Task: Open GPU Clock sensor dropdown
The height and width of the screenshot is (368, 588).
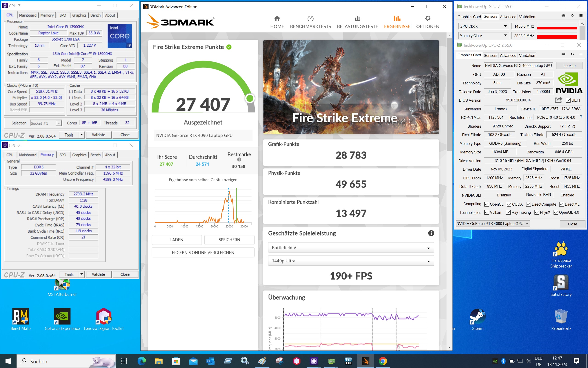Action: coord(483,26)
